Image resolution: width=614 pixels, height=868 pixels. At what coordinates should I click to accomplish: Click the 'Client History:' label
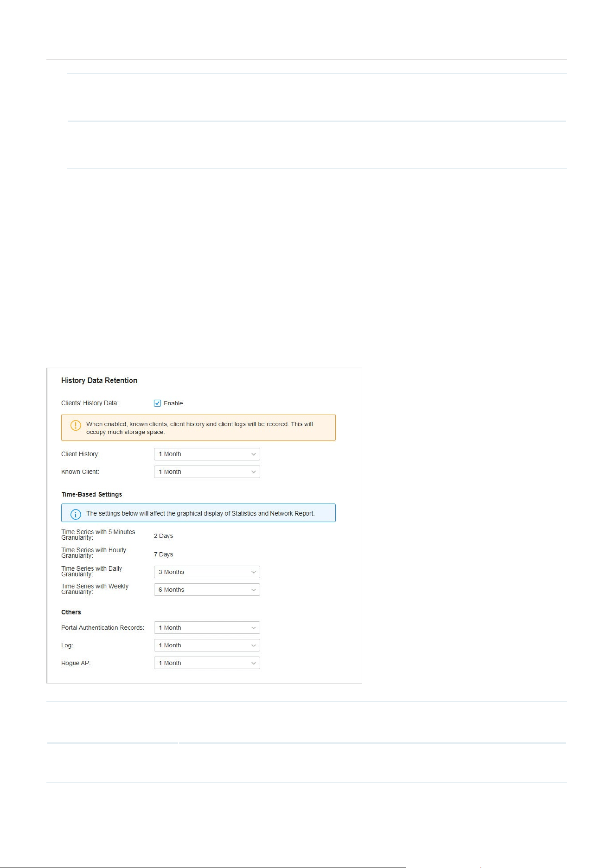(x=80, y=454)
